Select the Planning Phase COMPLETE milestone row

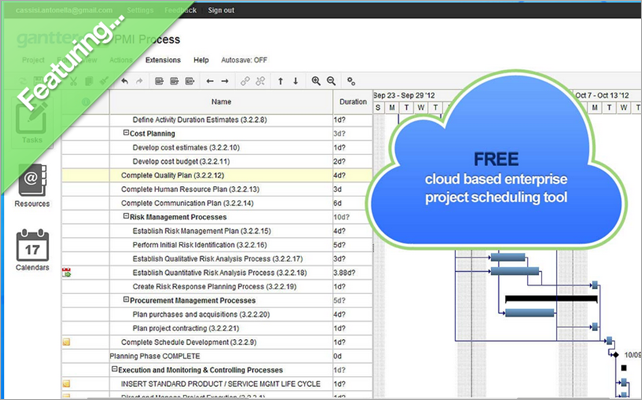coord(217,357)
